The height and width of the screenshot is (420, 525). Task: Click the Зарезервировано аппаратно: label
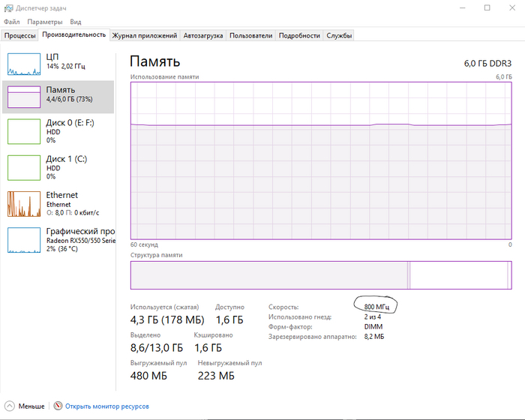(x=313, y=337)
